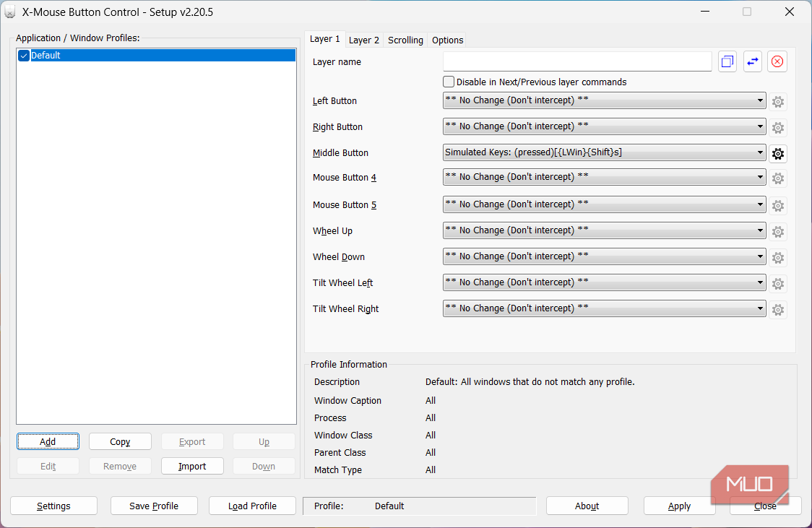Image resolution: width=812 pixels, height=528 pixels.
Task: Enable Disable in Next/Previous layer commands
Action: pyautogui.click(x=449, y=82)
